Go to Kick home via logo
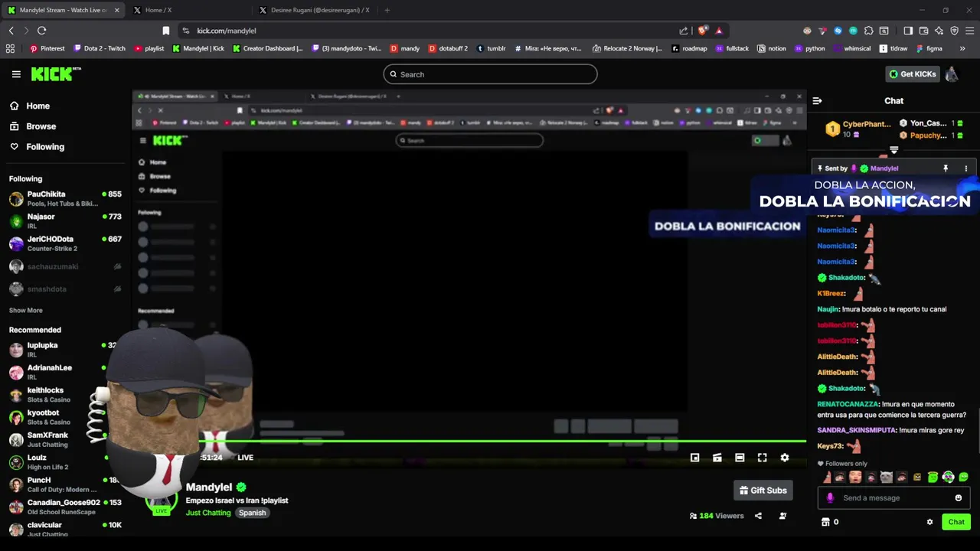 [55, 73]
